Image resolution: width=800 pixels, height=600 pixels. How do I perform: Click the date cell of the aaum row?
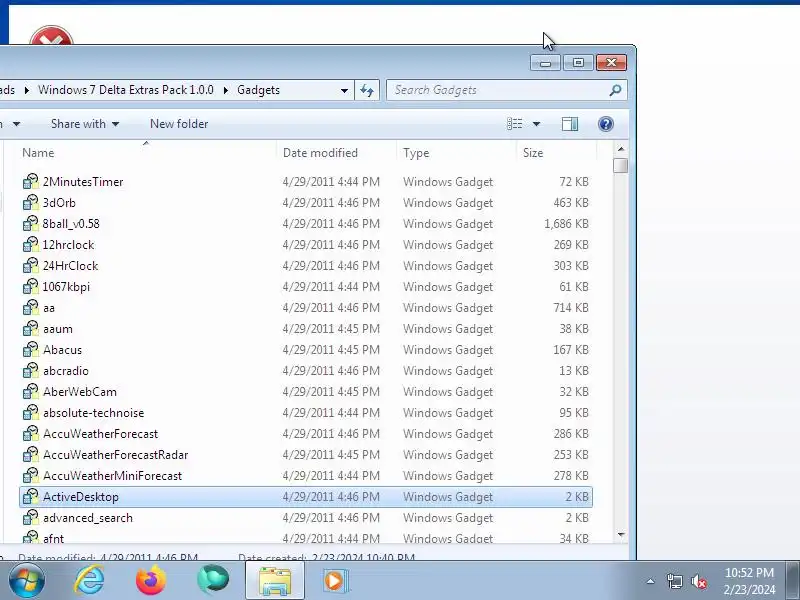331,329
